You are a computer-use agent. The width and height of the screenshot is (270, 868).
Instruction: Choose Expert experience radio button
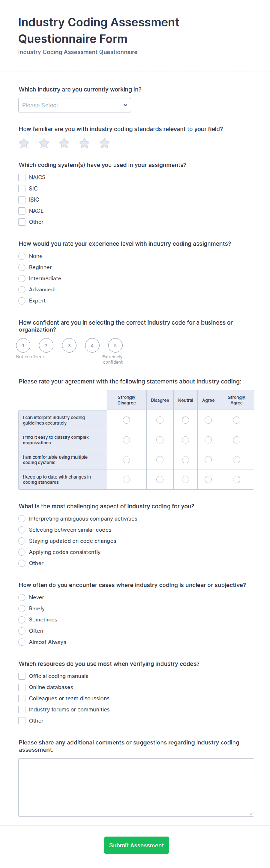click(21, 300)
